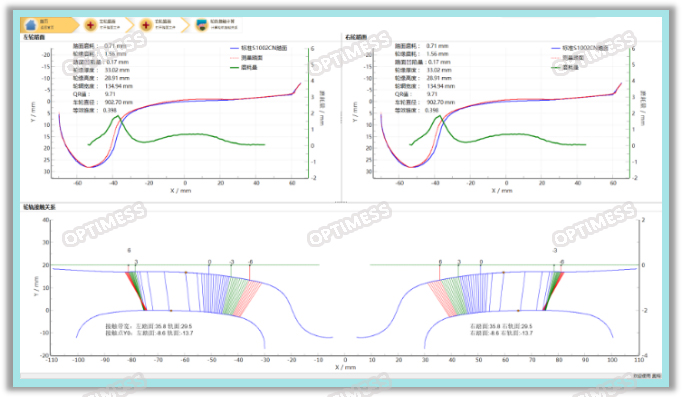Click the vertical splitter between wheel charts

tap(341, 117)
